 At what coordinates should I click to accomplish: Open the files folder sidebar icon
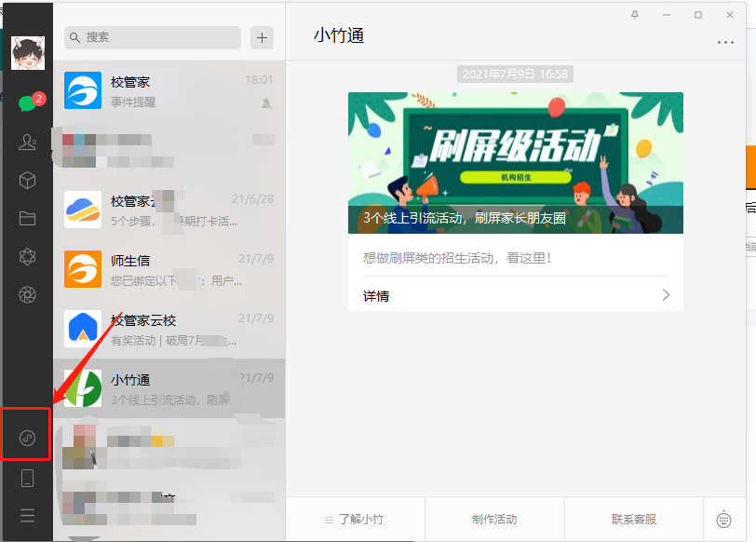pyautogui.click(x=28, y=219)
